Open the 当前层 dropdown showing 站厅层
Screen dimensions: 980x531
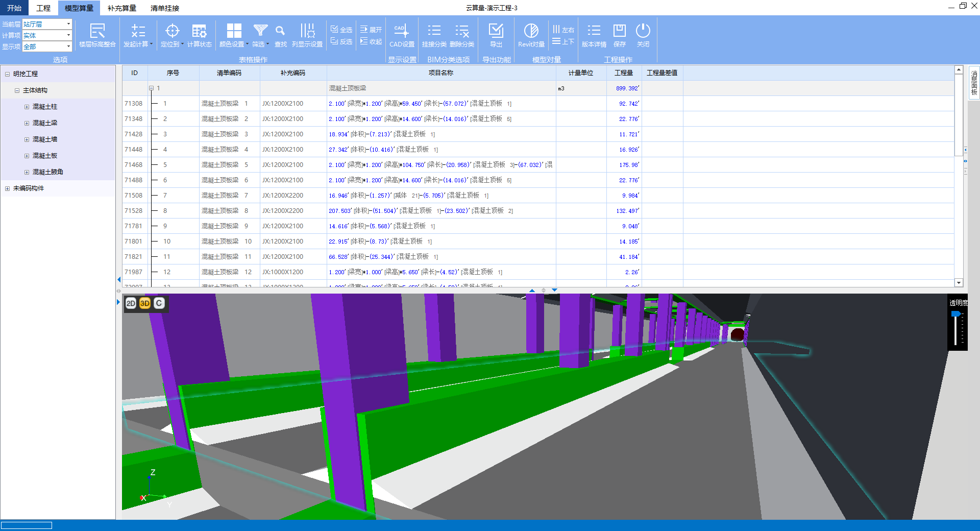click(68, 24)
